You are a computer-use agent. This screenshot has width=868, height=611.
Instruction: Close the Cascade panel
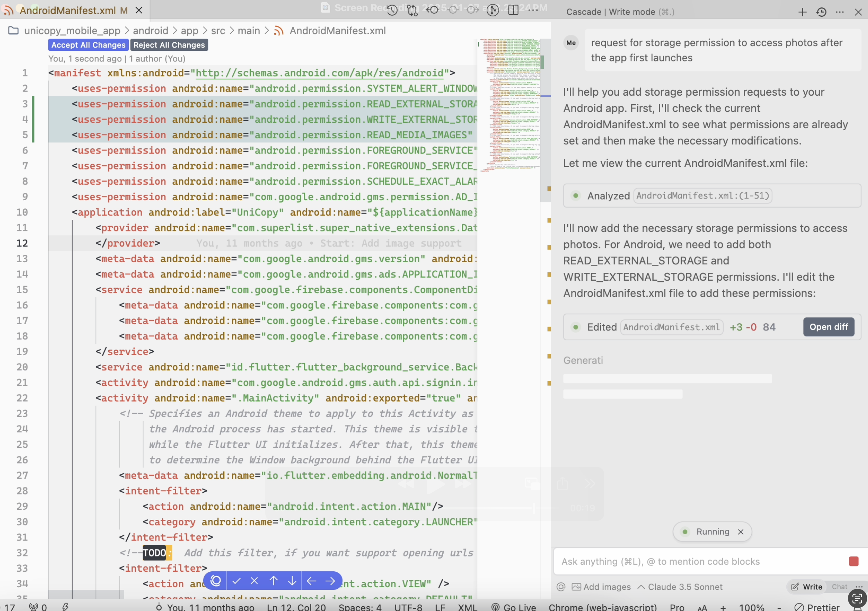pyautogui.click(x=859, y=12)
